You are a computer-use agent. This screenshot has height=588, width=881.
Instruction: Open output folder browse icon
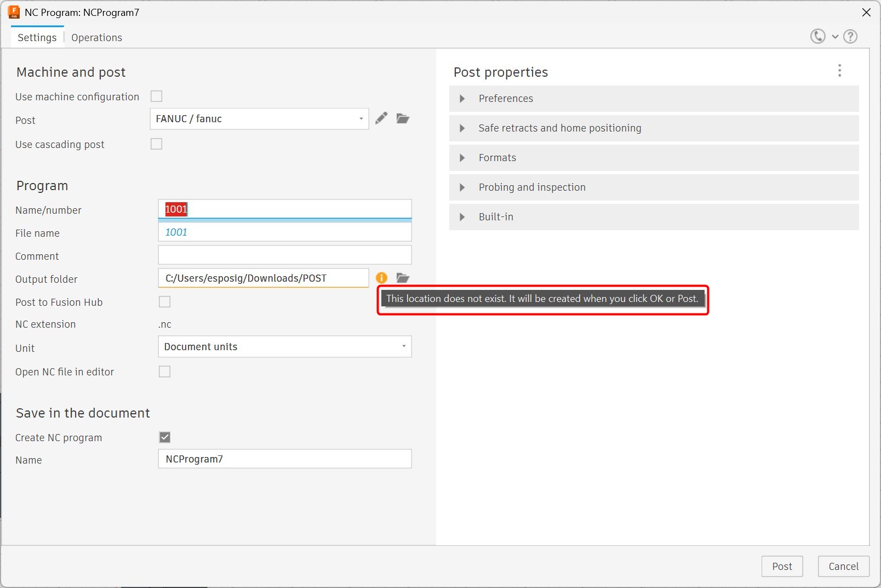(403, 278)
